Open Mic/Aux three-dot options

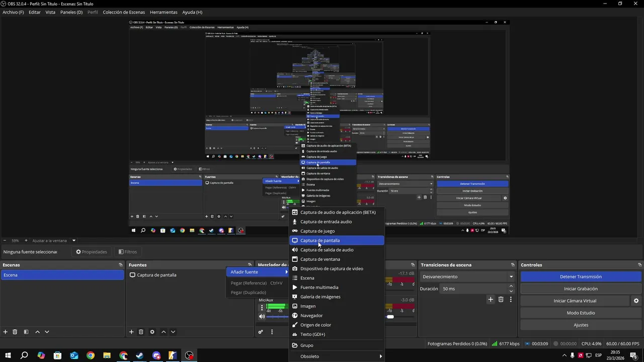(x=262, y=307)
